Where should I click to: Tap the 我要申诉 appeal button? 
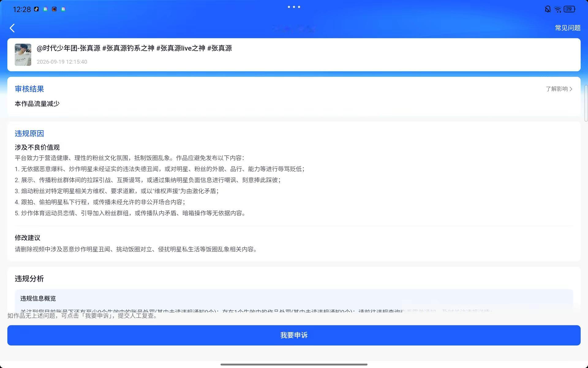click(x=294, y=335)
